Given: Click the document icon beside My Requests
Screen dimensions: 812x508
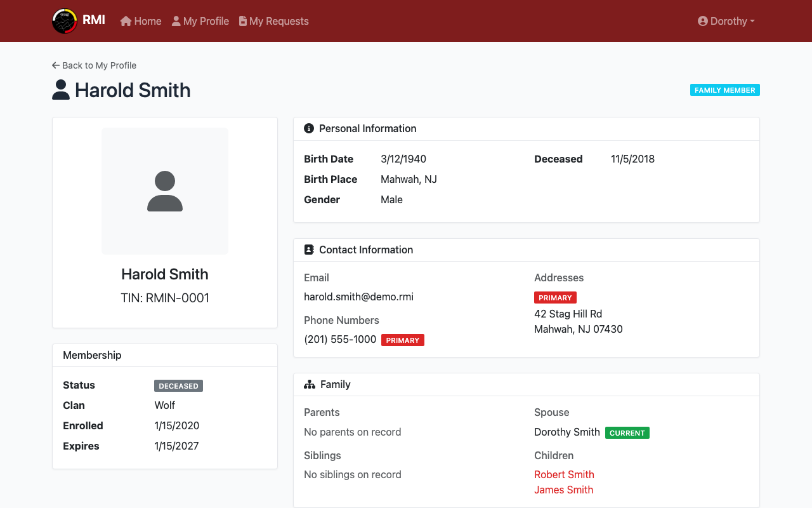Looking at the screenshot, I should click(x=242, y=21).
